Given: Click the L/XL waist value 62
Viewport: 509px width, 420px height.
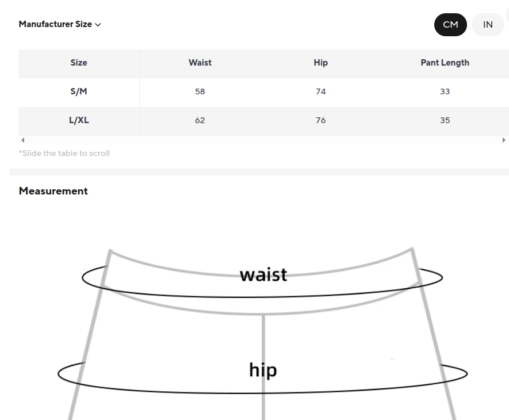Looking at the screenshot, I should 200,120.
